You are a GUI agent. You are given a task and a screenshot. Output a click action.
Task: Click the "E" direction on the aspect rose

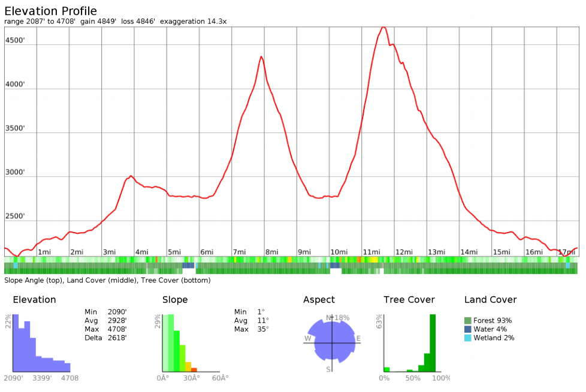[x=358, y=339]
